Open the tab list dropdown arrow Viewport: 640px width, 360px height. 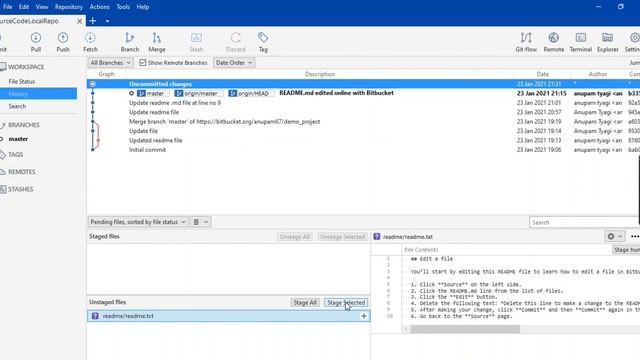(x=107, y=21)
